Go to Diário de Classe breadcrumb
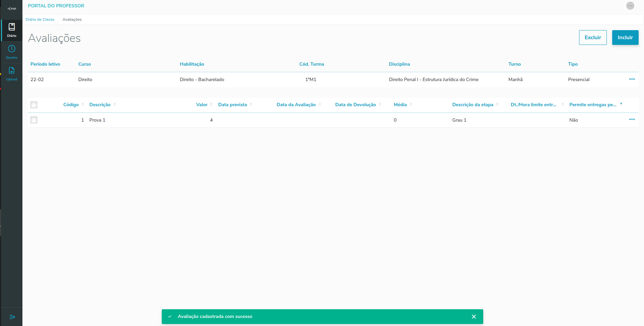 (40, 19)
